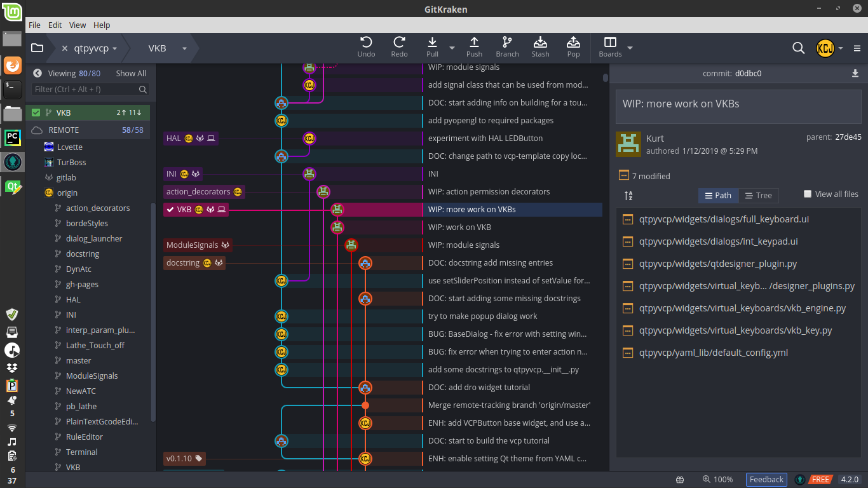
Task: Open Linux Mint menu button
Action: [12, 12]
